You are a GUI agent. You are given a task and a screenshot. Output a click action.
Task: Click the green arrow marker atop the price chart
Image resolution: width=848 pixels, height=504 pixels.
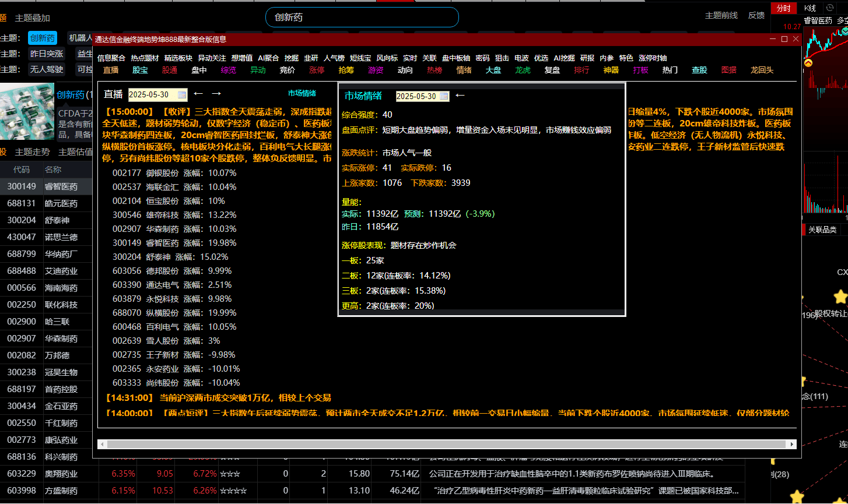point(845,31)
